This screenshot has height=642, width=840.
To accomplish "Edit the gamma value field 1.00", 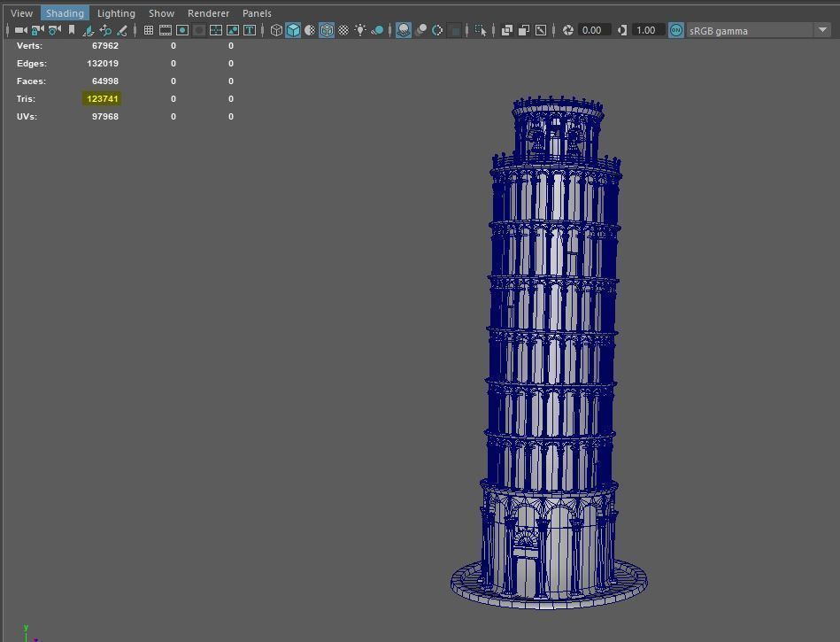I will 648,30.
